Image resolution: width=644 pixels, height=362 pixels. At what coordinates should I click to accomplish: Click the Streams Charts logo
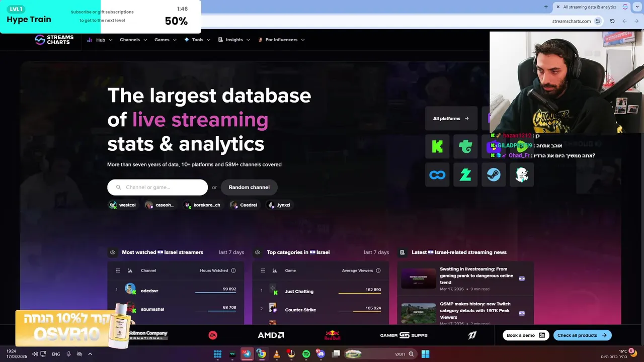click(x=54, y=40)
